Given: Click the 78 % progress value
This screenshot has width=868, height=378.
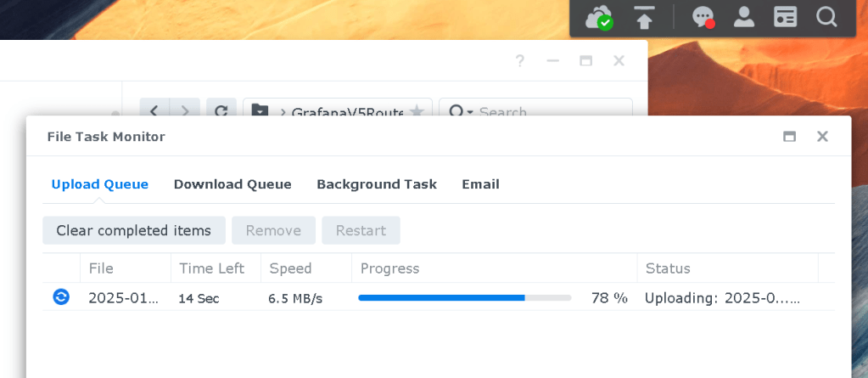Looking at the screenshot, I should [609, 298].
